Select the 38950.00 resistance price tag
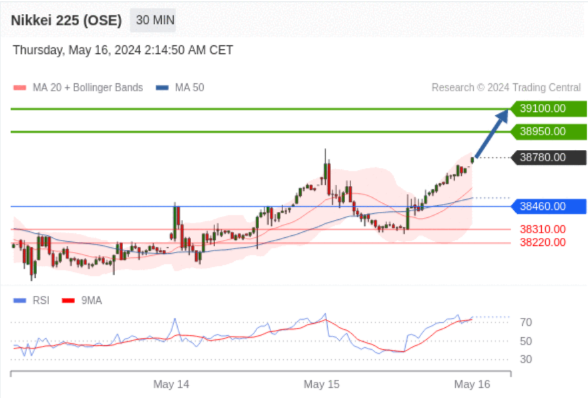Viewport: 588px width, 398px height. 548,132
